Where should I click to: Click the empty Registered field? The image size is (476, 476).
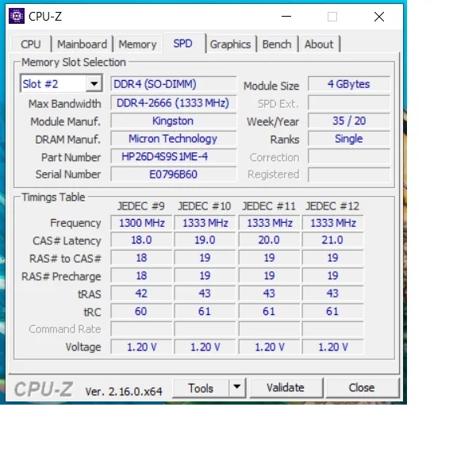click(349, 175)
